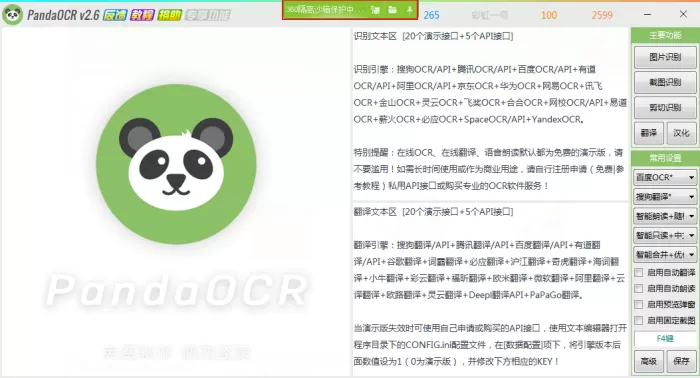Enable 启用预览弹窗 checkbox
Screen dimensions: 700x378
pos(639,304)
